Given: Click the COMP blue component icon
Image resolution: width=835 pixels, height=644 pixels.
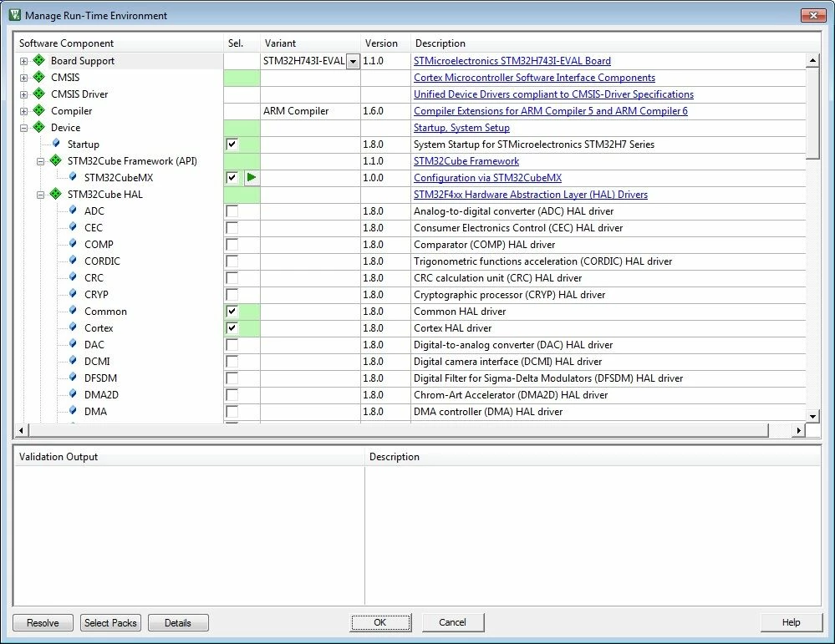Looking at the screenshot, I should pyautogui.click(x=73, y=244).
